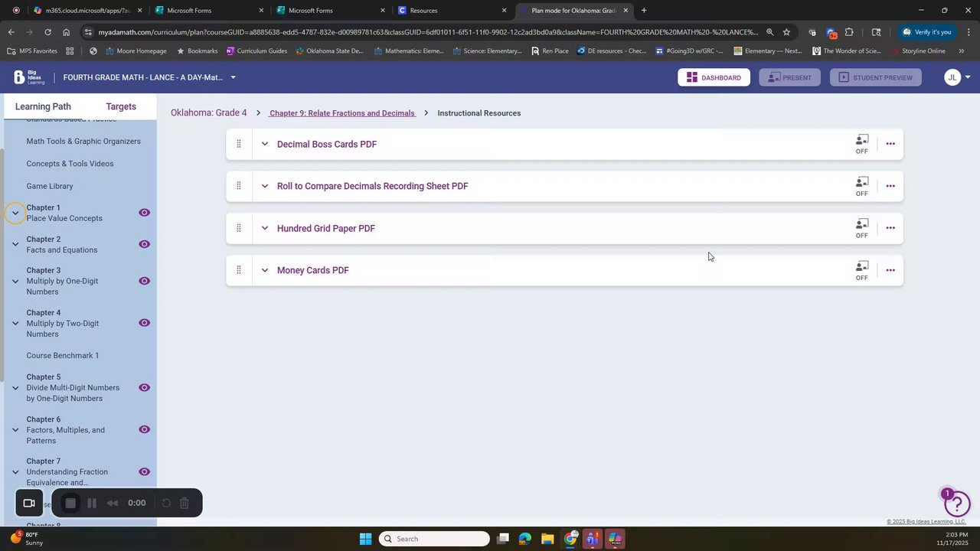Click the recorder camera icon
This screenshot has height=551, width=980.
point(29,503)
